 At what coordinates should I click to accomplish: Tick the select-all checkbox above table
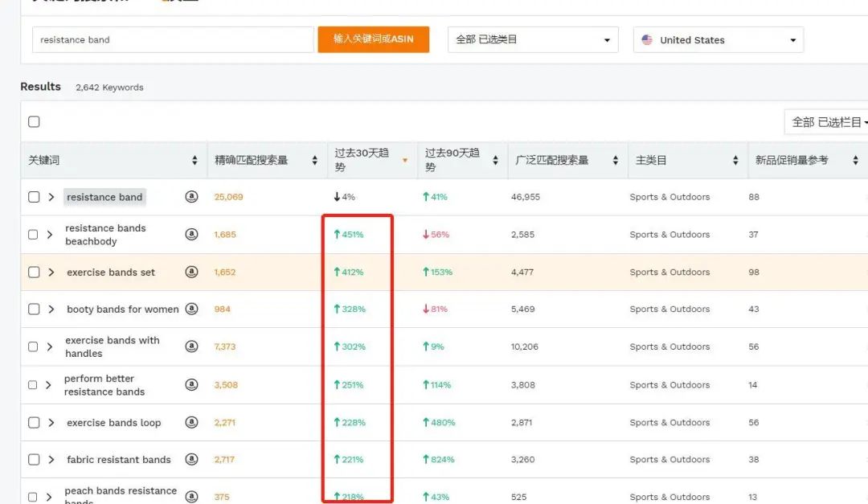(34, 122)
